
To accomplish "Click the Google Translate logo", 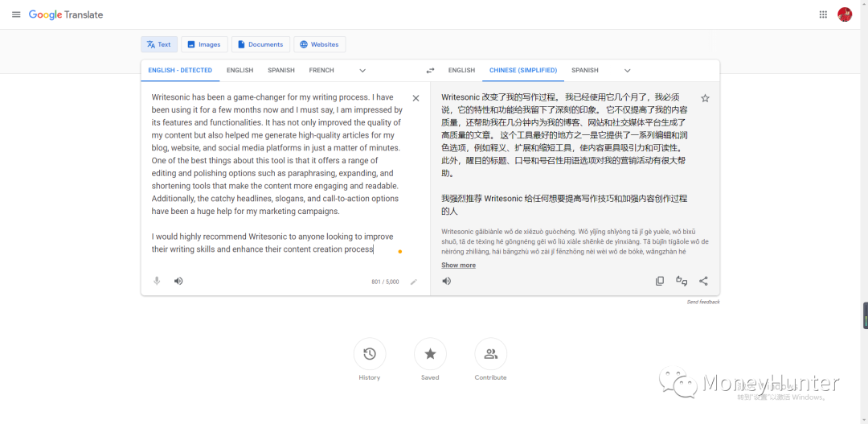I will coord(66,15).
